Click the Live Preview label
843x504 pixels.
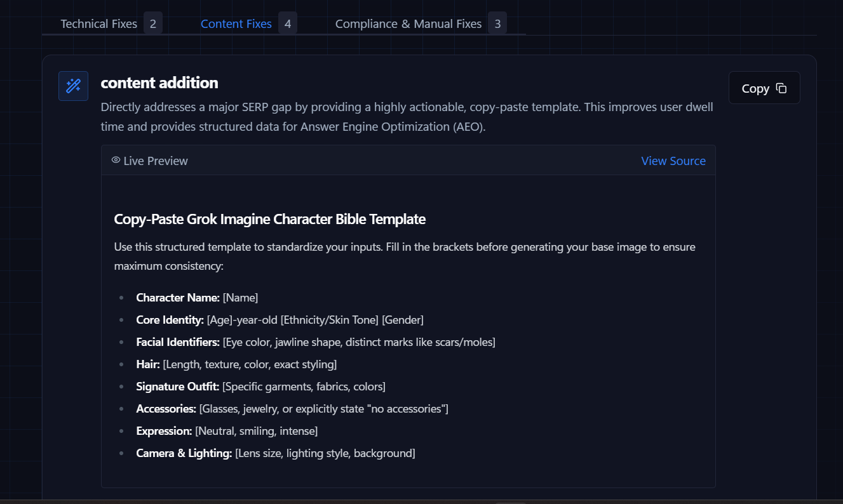(x=156, y=161)
